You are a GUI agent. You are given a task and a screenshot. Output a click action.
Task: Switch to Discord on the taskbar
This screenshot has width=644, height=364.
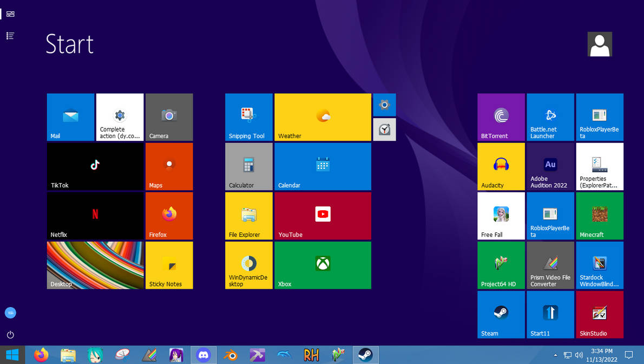coord(203,355)
